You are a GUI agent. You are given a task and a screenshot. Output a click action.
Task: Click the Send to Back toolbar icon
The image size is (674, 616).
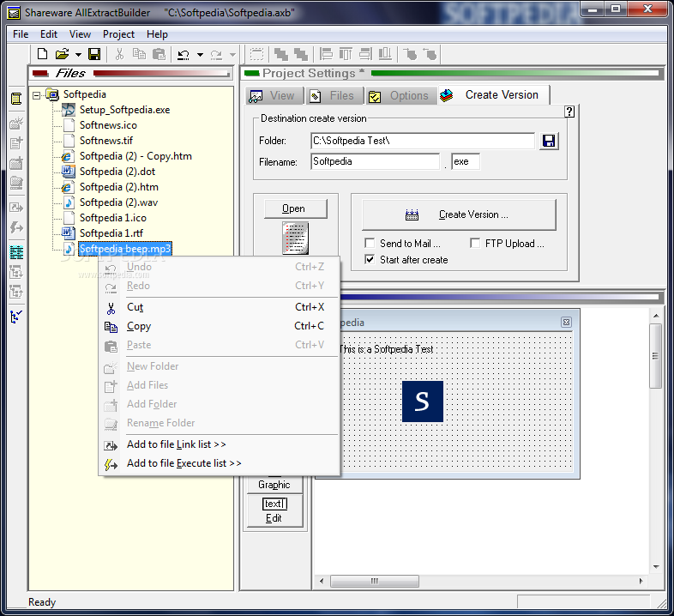pos(301,55)
